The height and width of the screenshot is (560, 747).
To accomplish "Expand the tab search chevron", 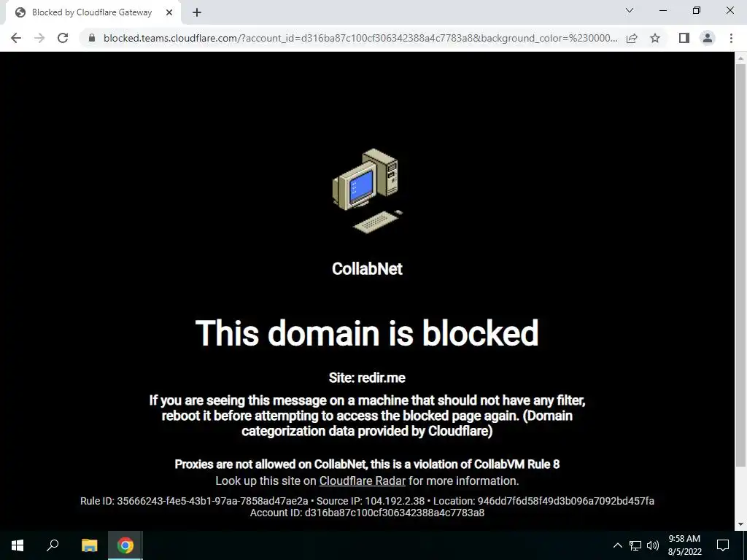I will coord(630,10).
